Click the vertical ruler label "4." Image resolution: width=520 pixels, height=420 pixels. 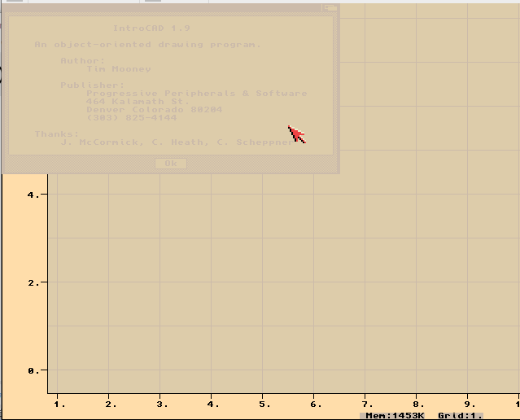click(x=33, y=195)
